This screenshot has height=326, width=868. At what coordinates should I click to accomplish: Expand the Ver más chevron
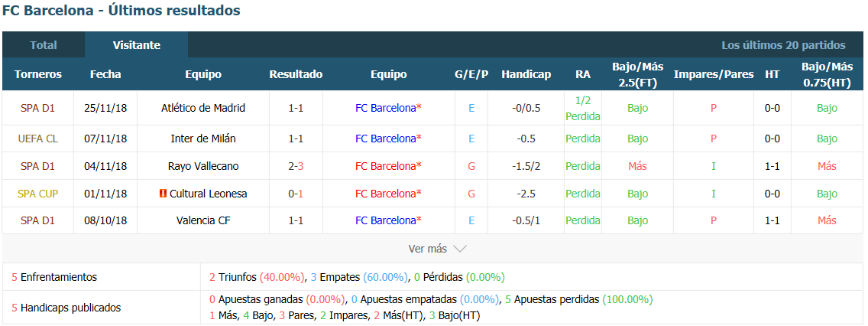point(460,249)
